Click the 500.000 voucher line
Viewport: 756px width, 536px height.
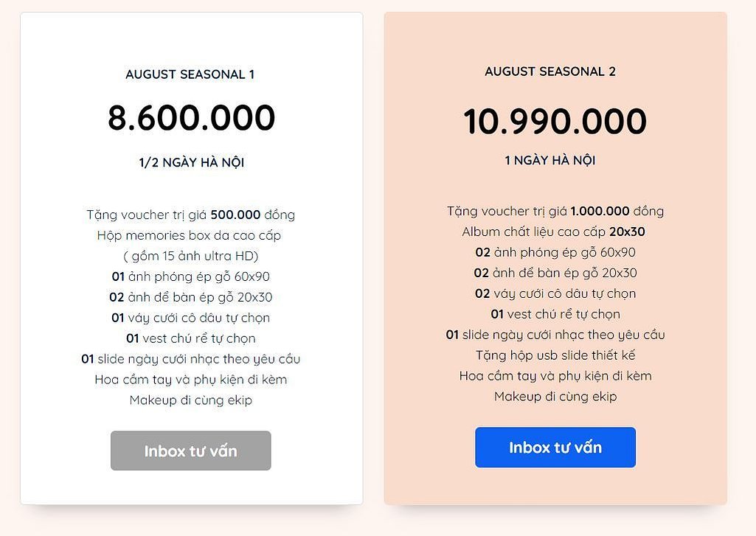(x=191, y=215)
